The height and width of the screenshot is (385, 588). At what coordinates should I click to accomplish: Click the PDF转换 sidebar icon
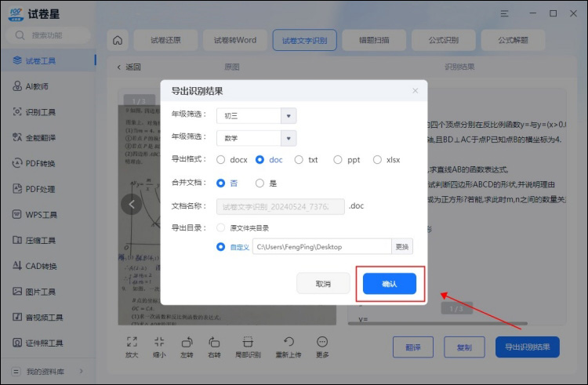pos(17,162)
